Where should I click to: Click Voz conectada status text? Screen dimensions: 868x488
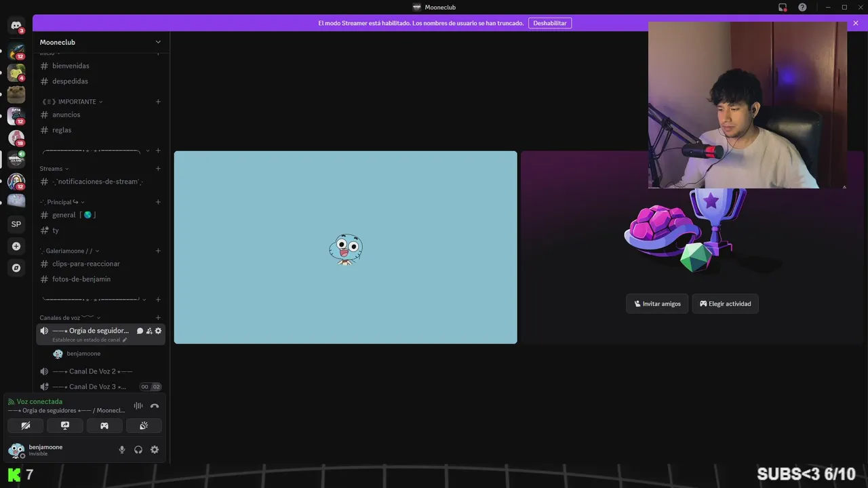(x=39, y=401)
